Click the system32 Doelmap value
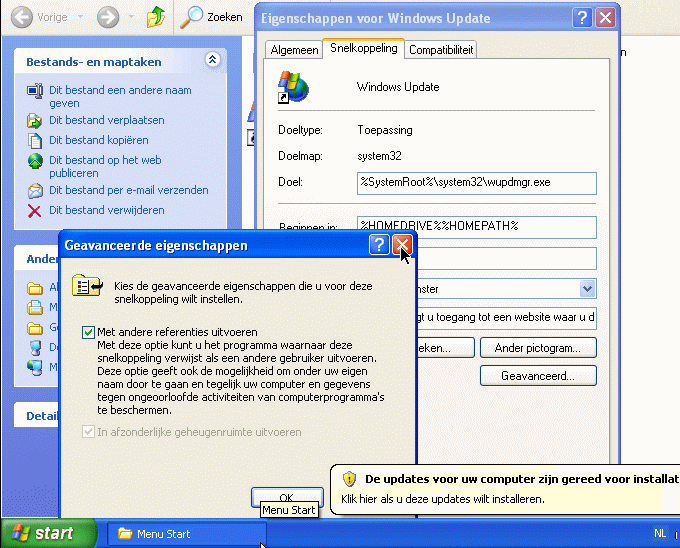The height and width of the screenshot is (548, 680). [379, 156]
